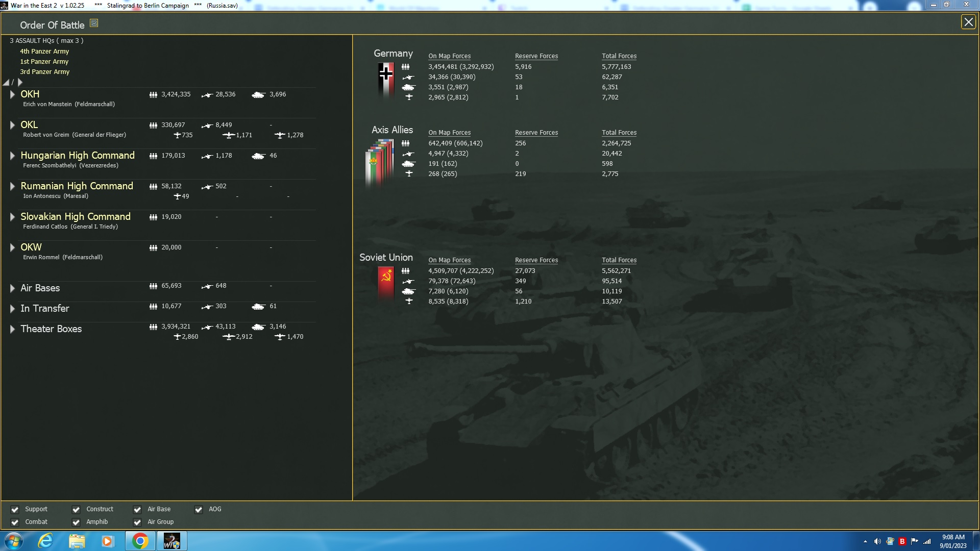Uncheck the Support checkbox
Screen dimensions: 980x551
click(15, 510)
